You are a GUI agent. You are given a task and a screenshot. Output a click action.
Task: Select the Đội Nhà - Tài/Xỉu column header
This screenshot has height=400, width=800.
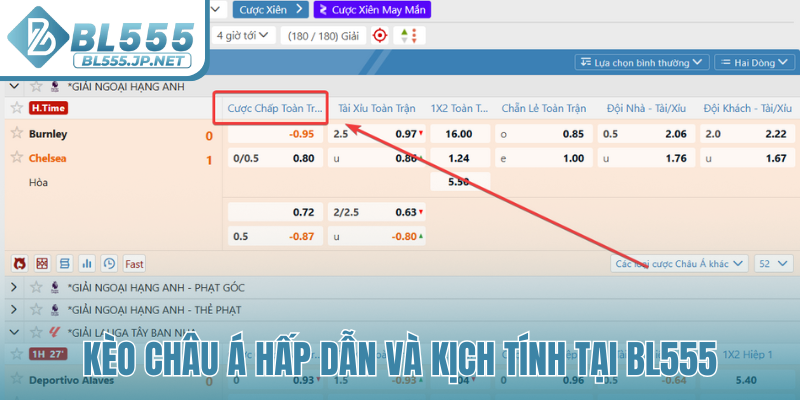coord(646,108)
